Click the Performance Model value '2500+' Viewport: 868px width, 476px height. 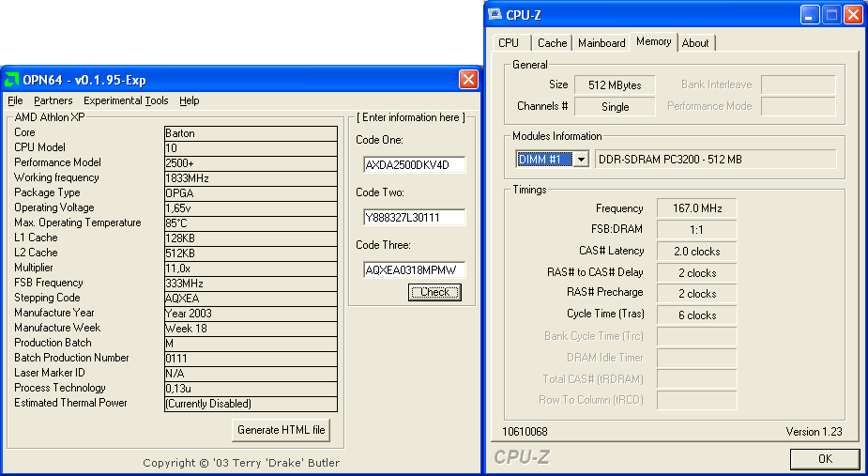[251, 163]
